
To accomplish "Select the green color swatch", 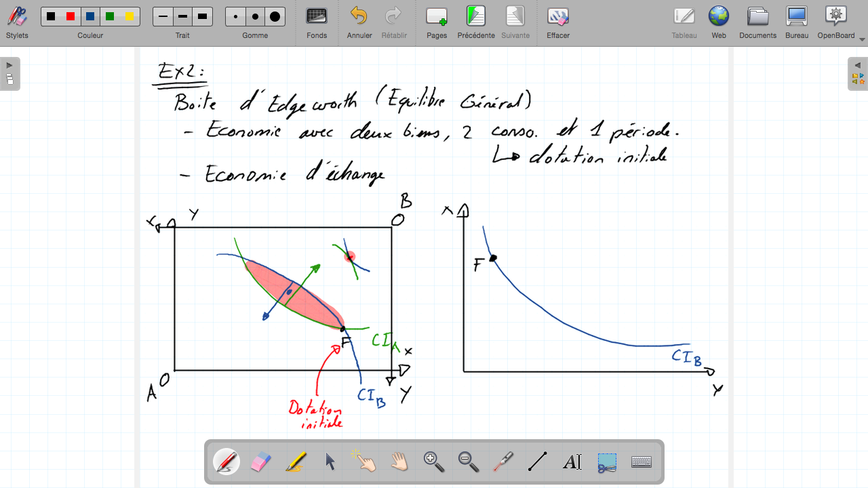I will tap(110, 16).
